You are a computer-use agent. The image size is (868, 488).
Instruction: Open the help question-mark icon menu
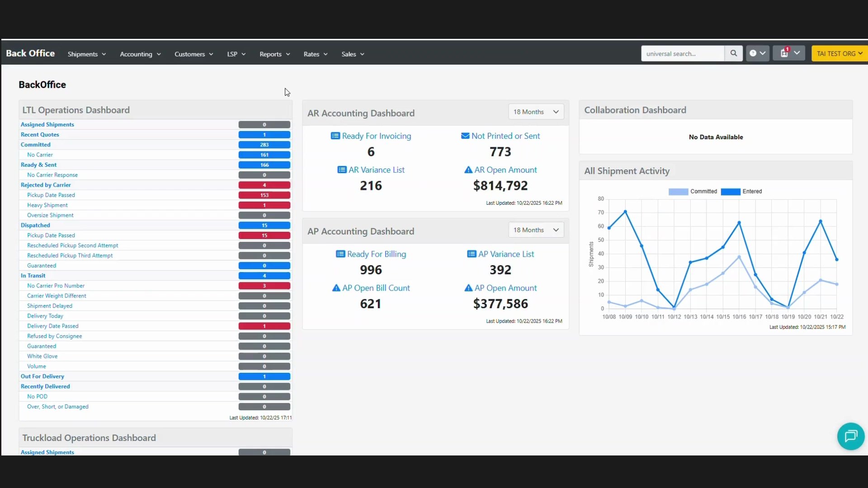757,53
